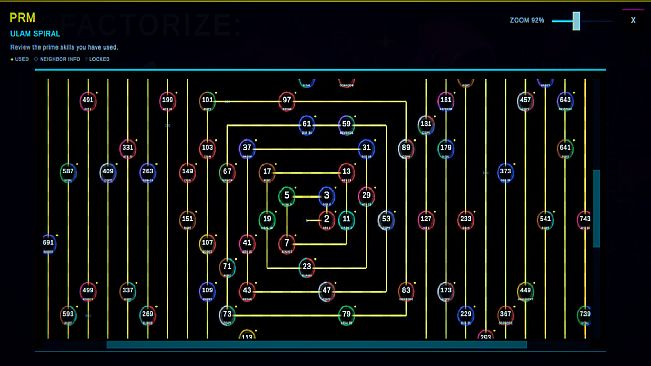Select the prime node 373
Screen dimensions: 651x366
(x=505, y=173)
